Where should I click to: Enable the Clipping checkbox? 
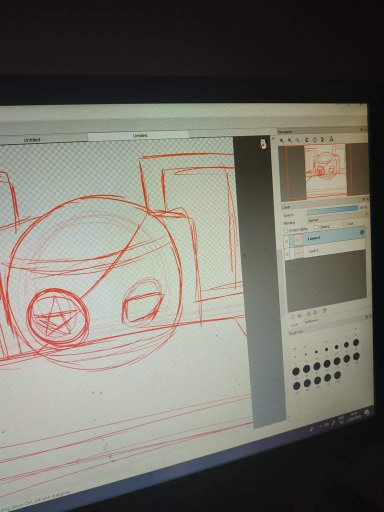[317, 227]
